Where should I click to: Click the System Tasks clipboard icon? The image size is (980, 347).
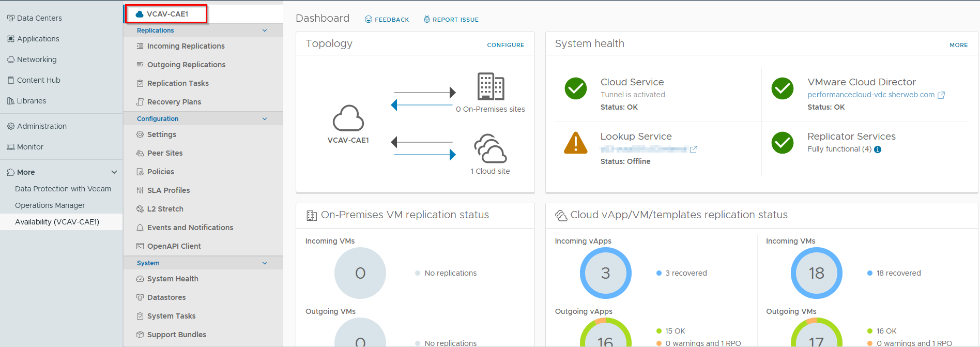140,316
